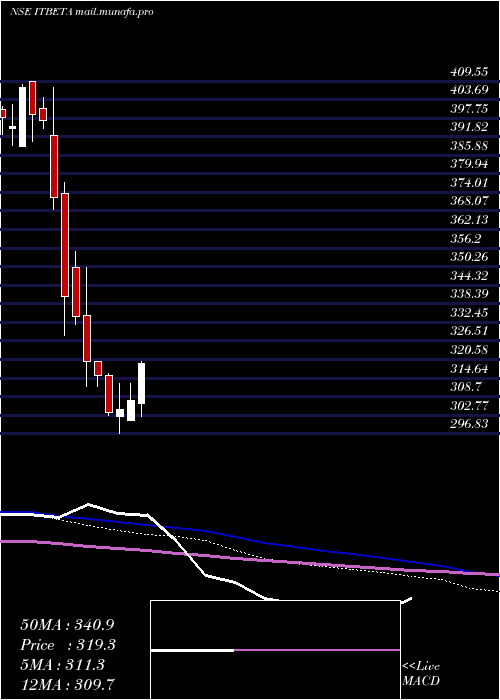Select the 391.82 price level label
This screenshot has height=700, width=500.
click(x=468, y=127)
